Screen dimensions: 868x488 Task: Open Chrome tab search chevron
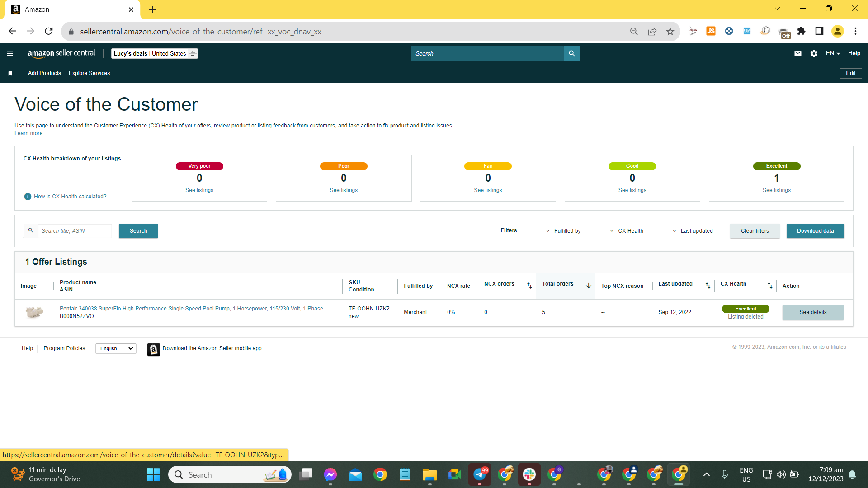tap(777, 9)
